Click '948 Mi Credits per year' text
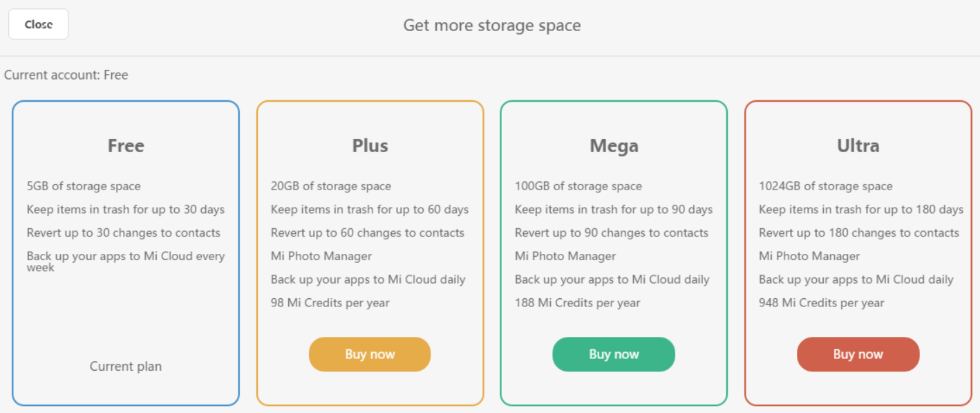The height and width of the screenshot is (413, 980). pyautogui.click(x=821, y=303)
